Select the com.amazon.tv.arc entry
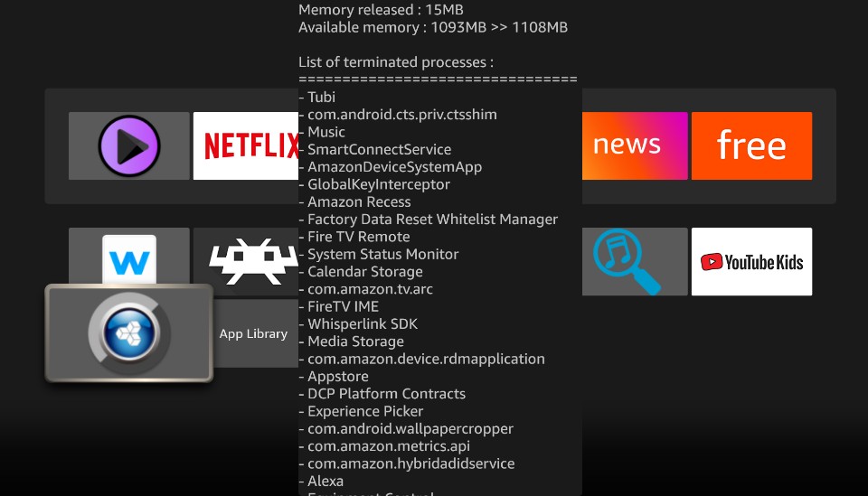The height and width of the screenshot is (496, 868). (366, 289)
